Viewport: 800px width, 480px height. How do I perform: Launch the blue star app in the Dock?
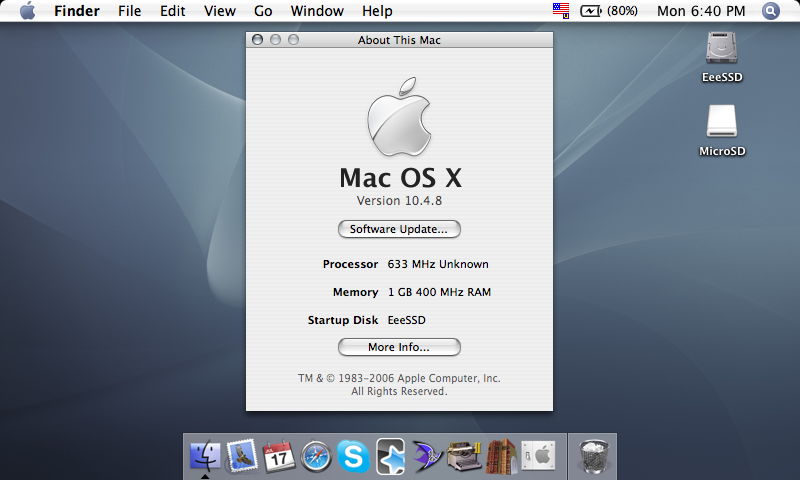(x=390, y=456)
